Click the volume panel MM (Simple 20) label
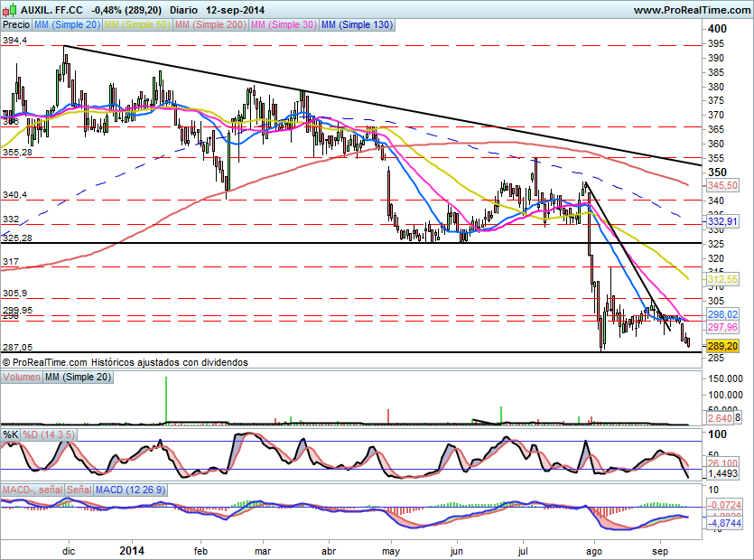 78,377
